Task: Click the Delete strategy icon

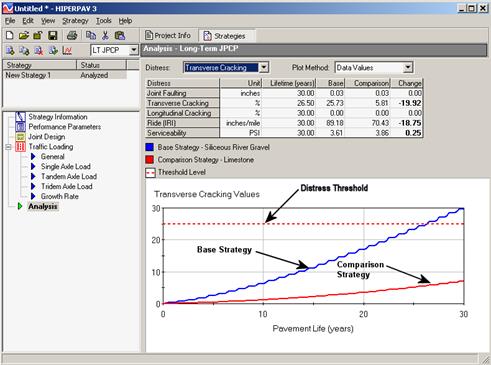Action: (x=39, y=50)
